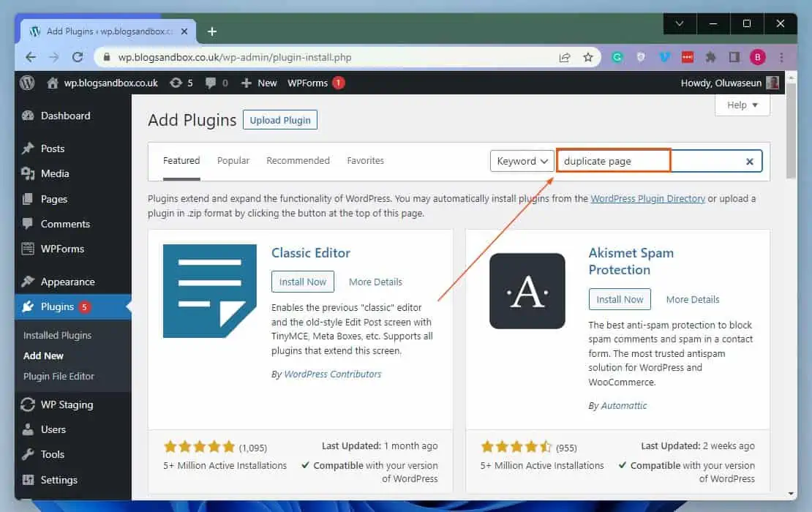
Task: Open the Tools menu
Action: click(52, 454)
